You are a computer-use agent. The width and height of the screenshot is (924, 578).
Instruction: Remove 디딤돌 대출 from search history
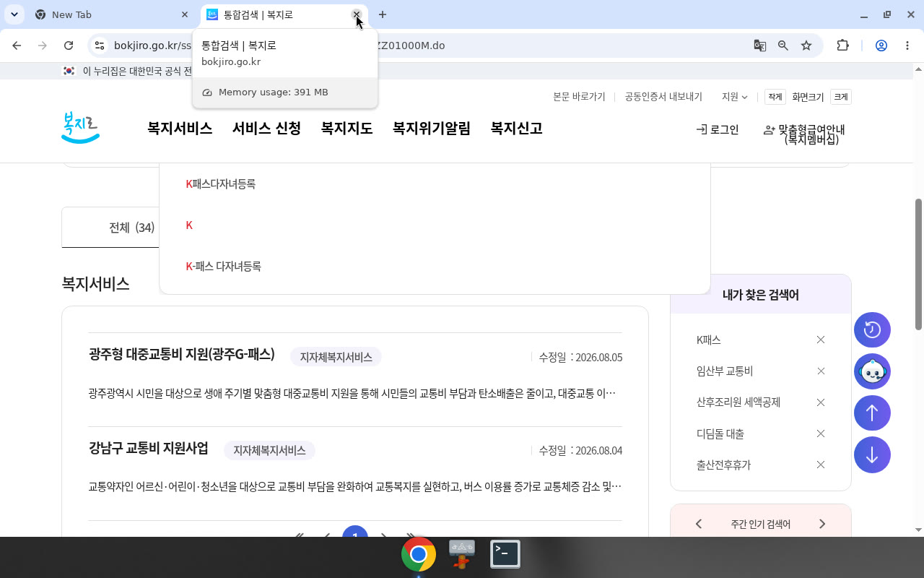tap(821, 433)
